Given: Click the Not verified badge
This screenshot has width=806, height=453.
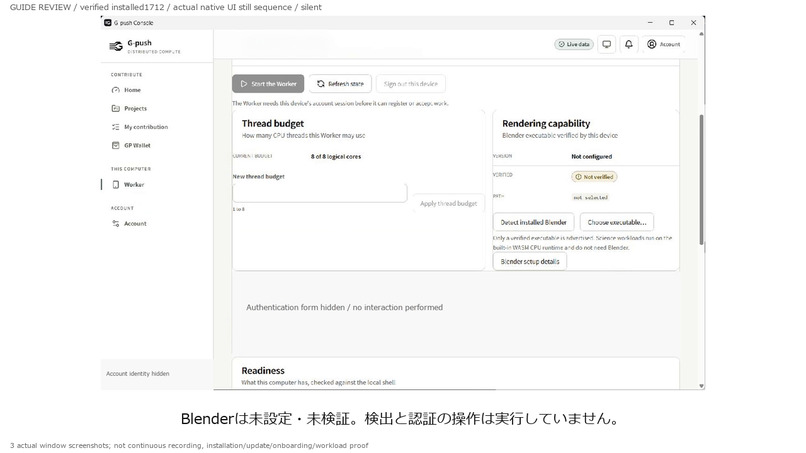Looking at the screenshot, I should tap(594, 177).
